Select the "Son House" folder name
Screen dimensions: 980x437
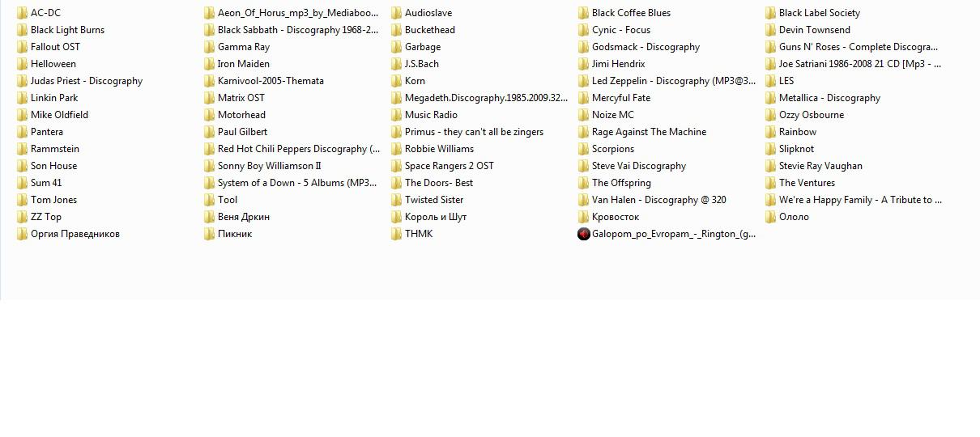click(54, 166)
